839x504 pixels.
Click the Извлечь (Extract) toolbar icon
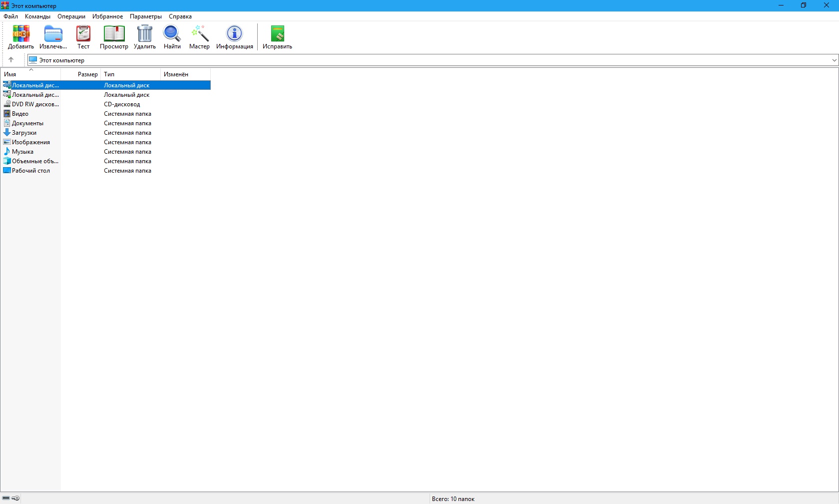click(53, 33)
